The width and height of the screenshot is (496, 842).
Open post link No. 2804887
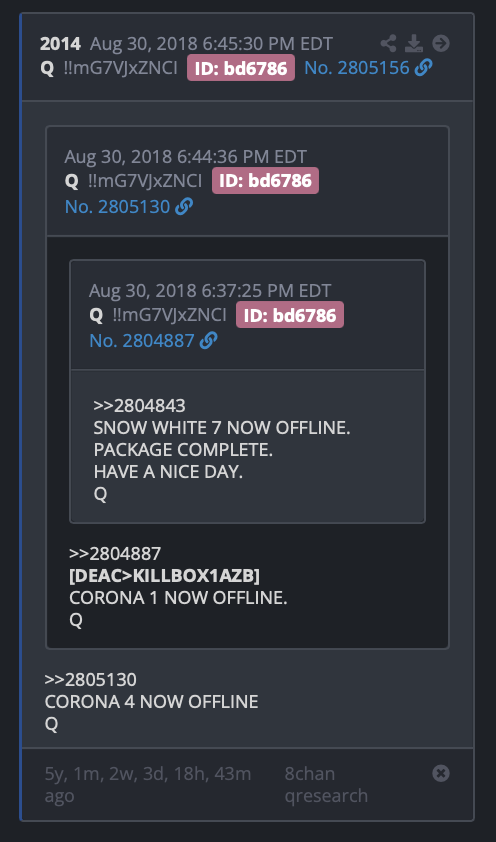pyautogui.click(x=142, y=340)
